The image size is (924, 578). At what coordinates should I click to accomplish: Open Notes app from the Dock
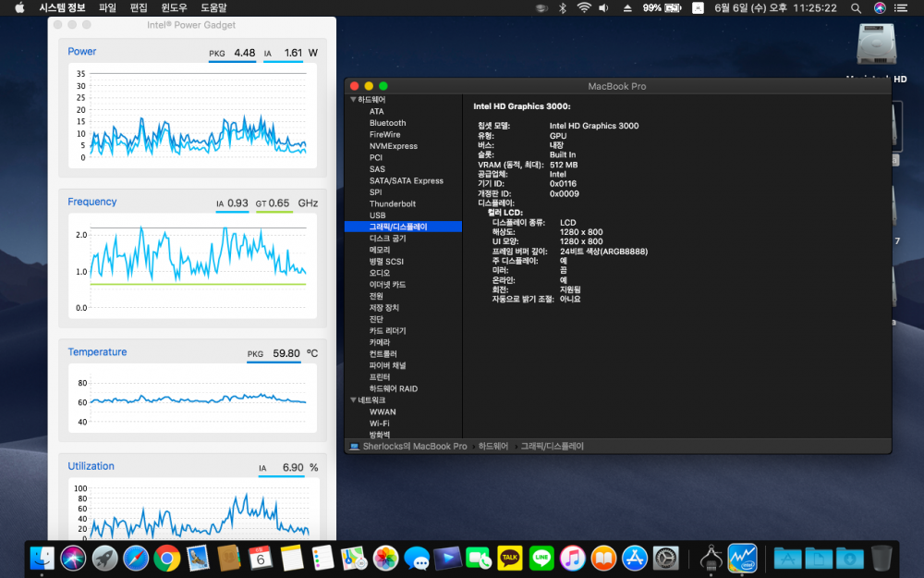click(292, 558)
